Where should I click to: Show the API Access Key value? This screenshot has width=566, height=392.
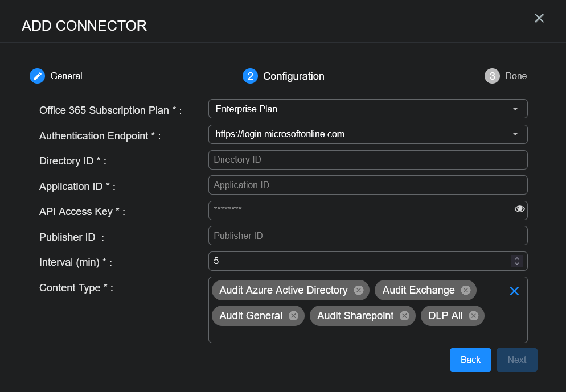[x=519, y=209]
